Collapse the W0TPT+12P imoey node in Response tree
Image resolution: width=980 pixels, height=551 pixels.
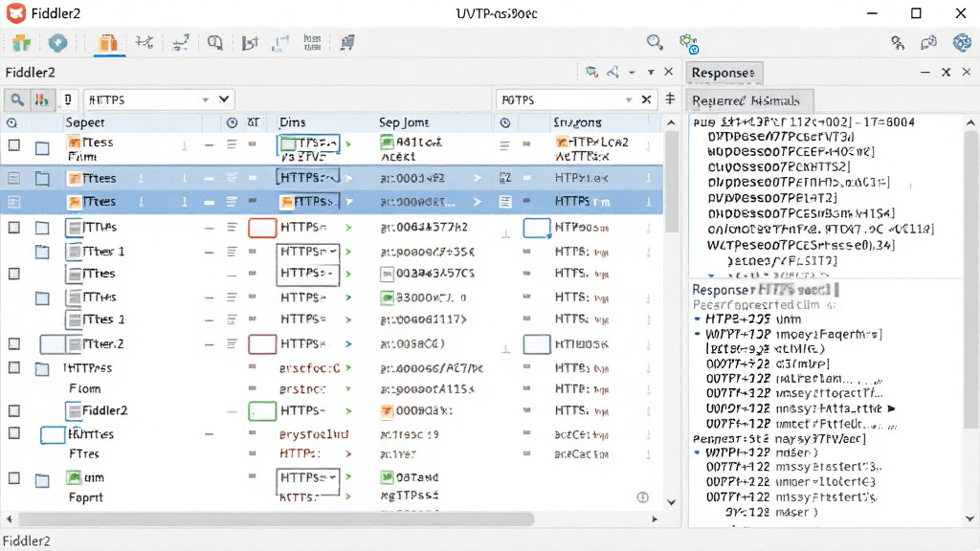click(698, 334)
